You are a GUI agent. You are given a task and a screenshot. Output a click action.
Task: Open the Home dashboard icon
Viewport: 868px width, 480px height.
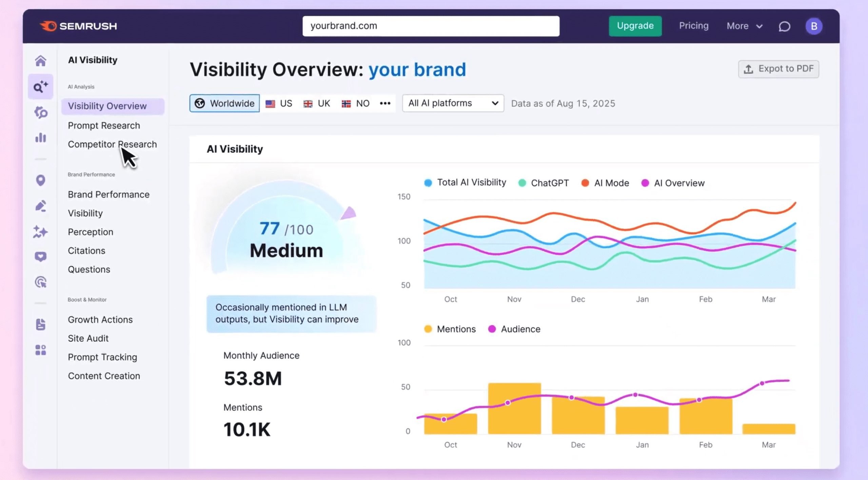click(40, 60)
